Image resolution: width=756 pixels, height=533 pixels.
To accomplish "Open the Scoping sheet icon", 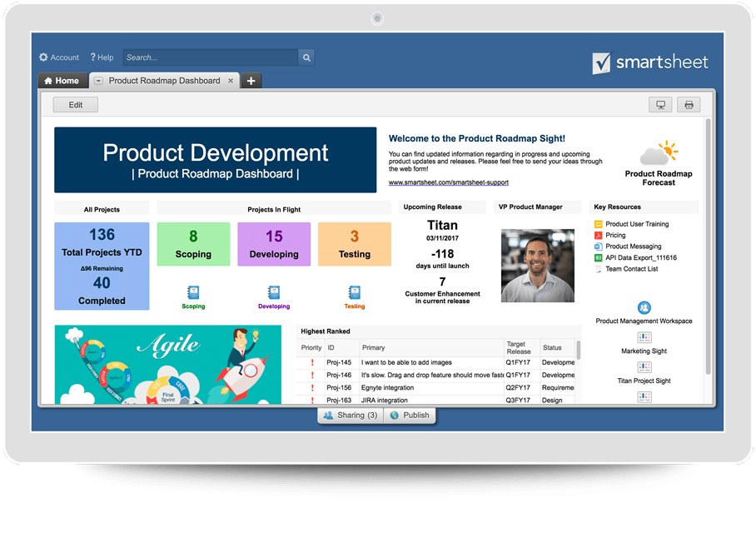I will coord(193,292).
